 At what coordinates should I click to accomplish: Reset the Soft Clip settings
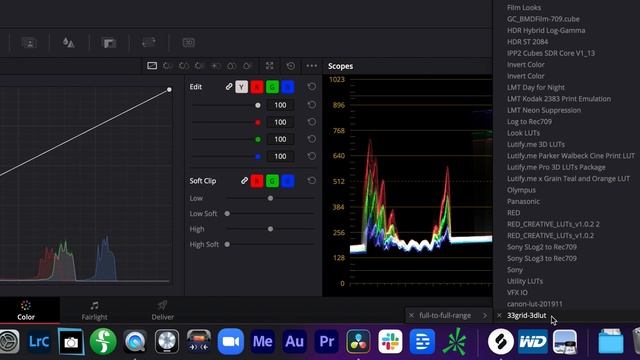311,180
